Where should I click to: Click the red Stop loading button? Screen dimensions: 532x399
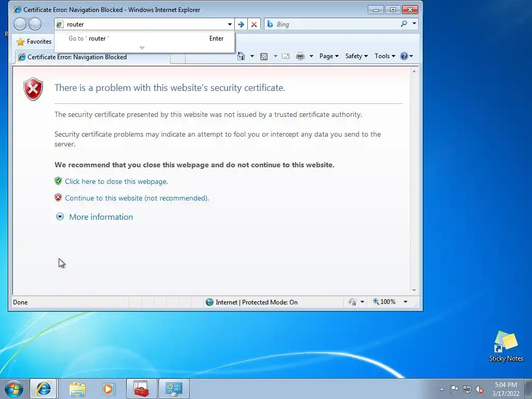(254, 24)
